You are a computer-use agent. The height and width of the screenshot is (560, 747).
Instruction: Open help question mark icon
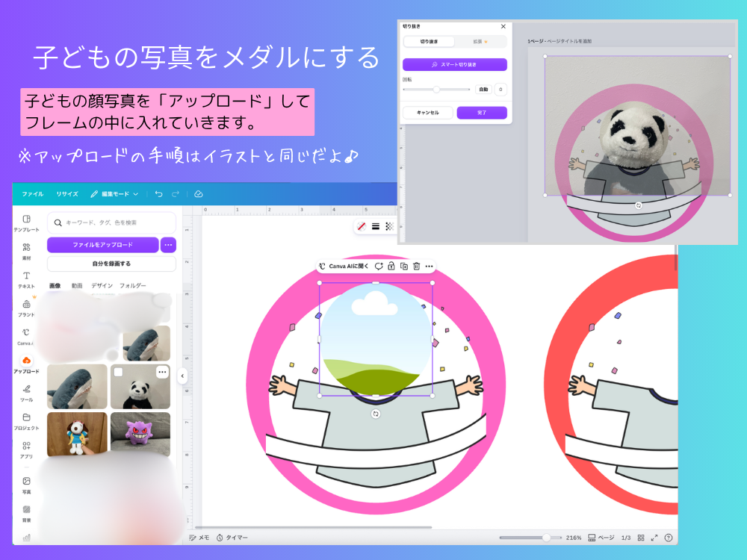point(669,538)
